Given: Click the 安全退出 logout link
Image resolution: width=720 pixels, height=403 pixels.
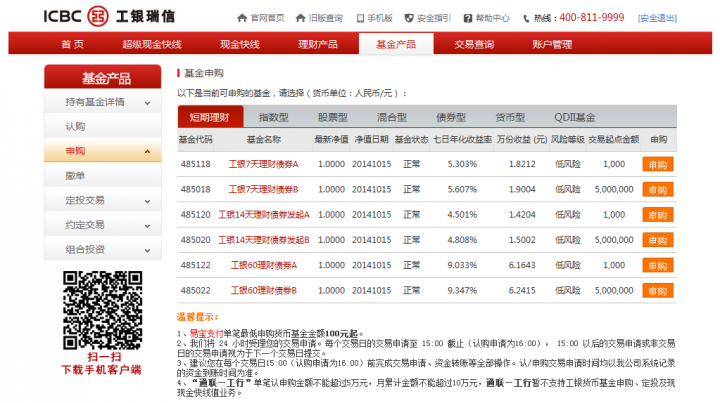Looking at the screenshot, I should tap(657, 18).
